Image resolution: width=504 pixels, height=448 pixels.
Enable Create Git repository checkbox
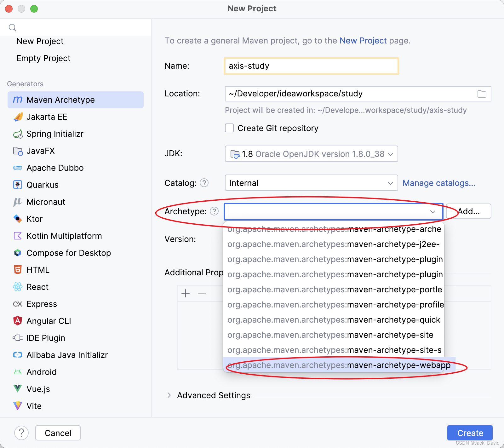(x=229, y=128)
